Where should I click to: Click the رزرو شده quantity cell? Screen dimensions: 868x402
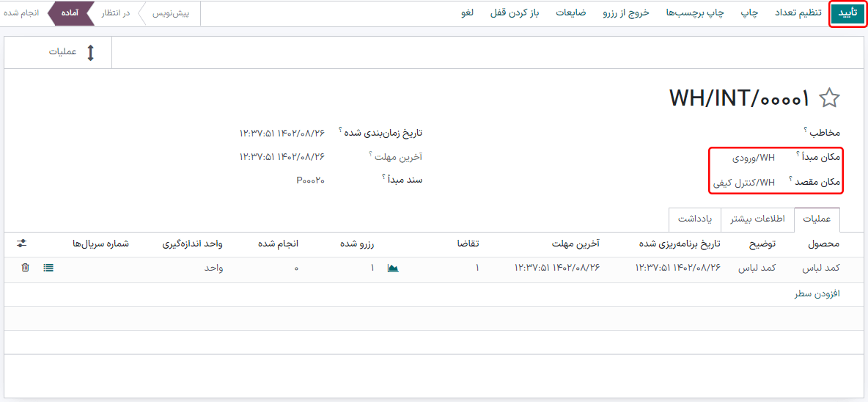(x=372, y=268)
